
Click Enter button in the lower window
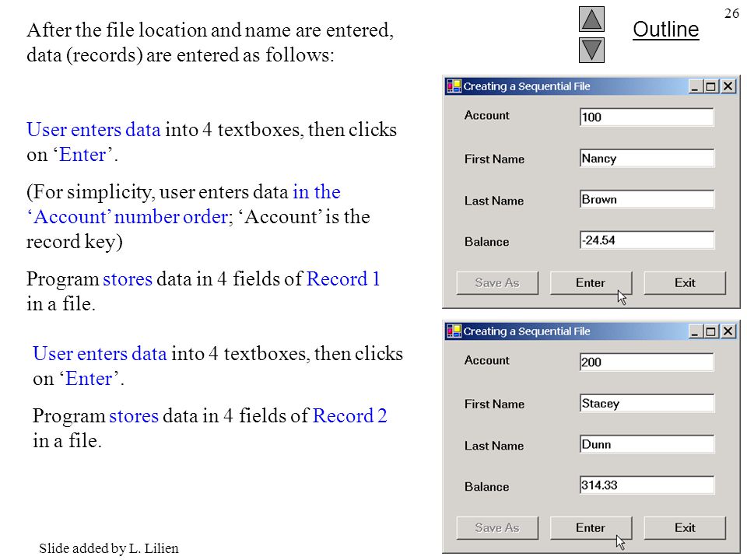pyautogui.click(x=591, y=527)
